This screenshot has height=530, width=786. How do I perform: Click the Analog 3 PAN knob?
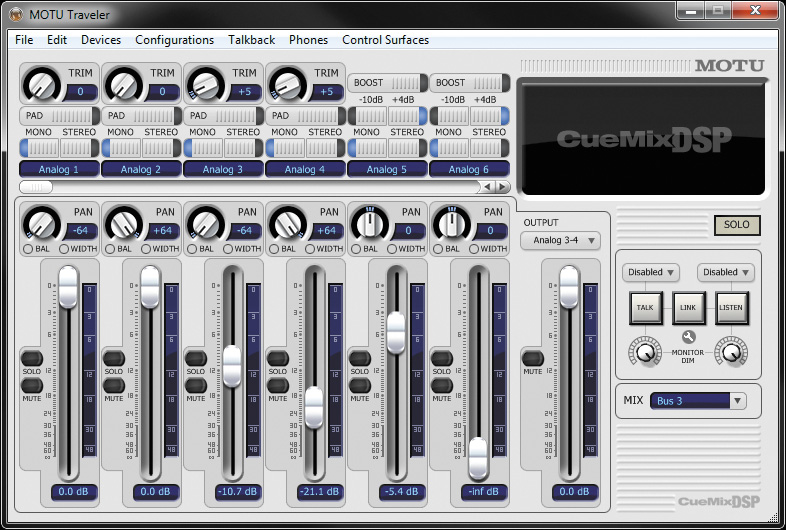click(x=206, y=224)
